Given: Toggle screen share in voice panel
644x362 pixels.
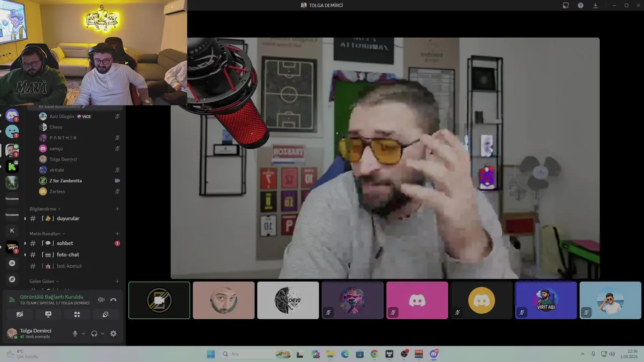Looking at the screenshot, I should (x=48, y=314).
